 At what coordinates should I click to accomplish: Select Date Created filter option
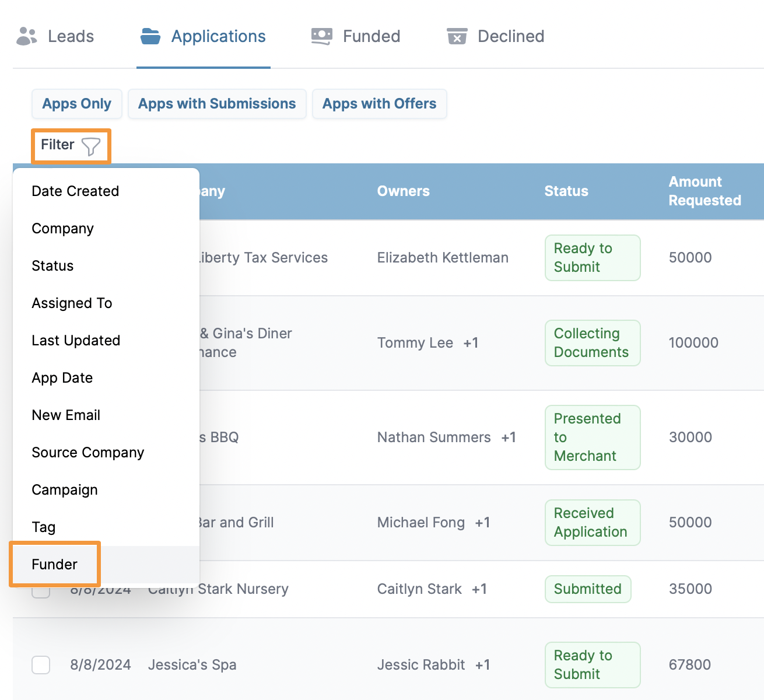point(106,191)
